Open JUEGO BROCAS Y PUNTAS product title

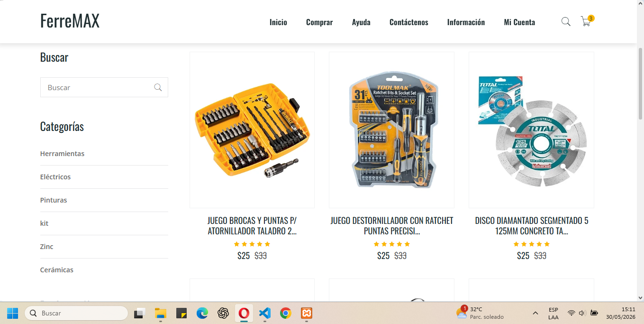coord(252,226)
